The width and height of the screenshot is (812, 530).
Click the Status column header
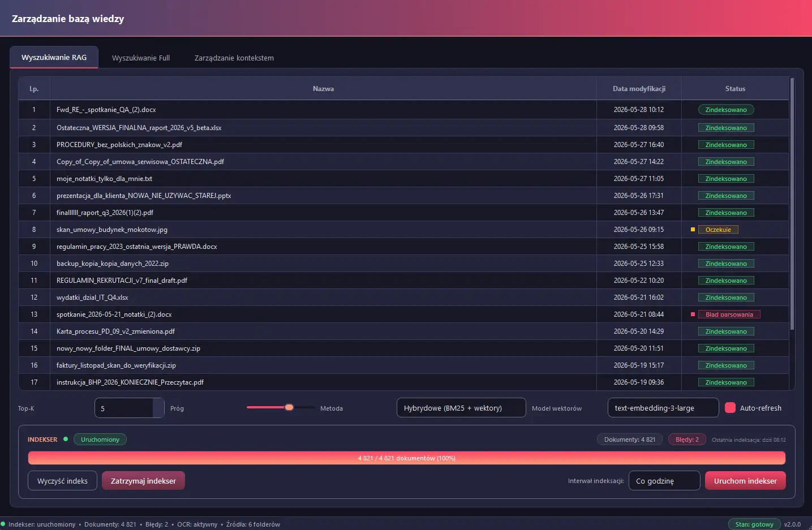(735, 89)
